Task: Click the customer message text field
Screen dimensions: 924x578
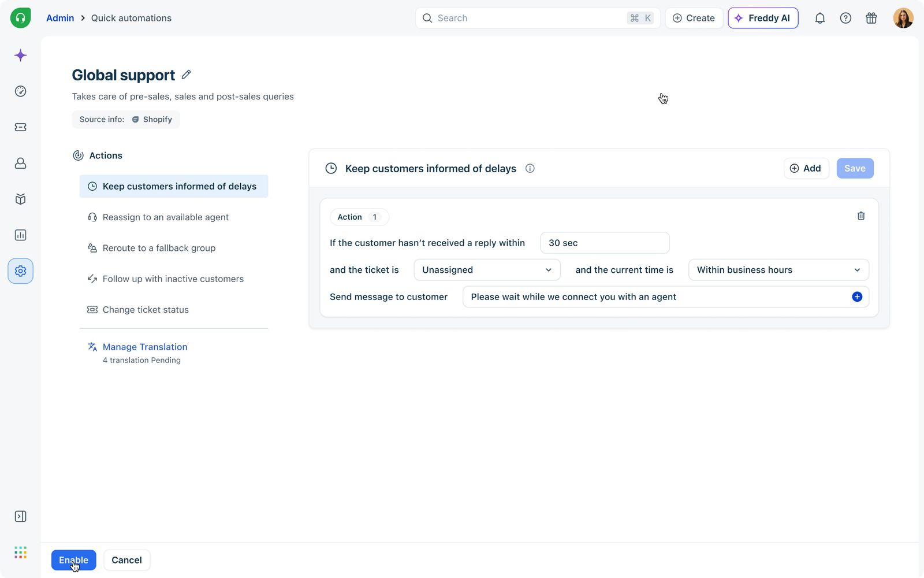Action: pyautogui.click(x=665, y=297)
